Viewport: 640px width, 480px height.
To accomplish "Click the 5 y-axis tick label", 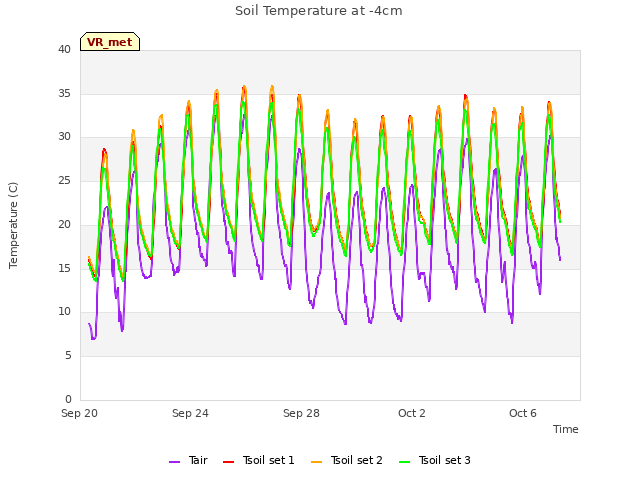I will coord(68,356).
